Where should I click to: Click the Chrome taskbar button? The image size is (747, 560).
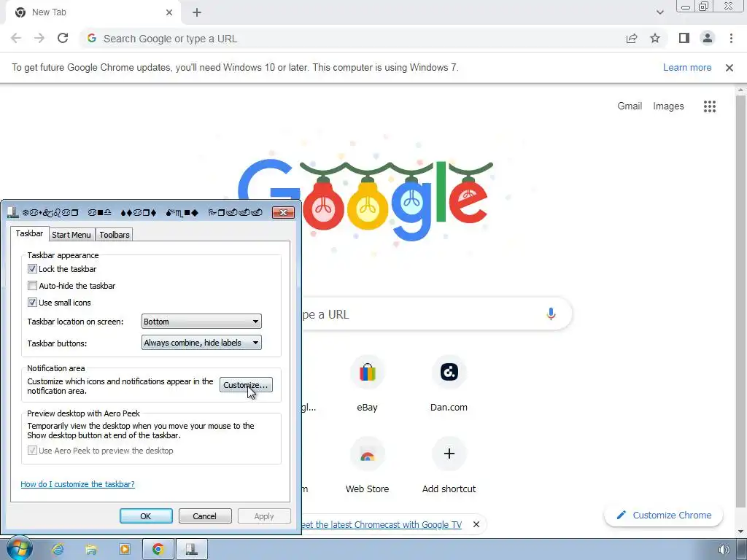tap(158, 550)
